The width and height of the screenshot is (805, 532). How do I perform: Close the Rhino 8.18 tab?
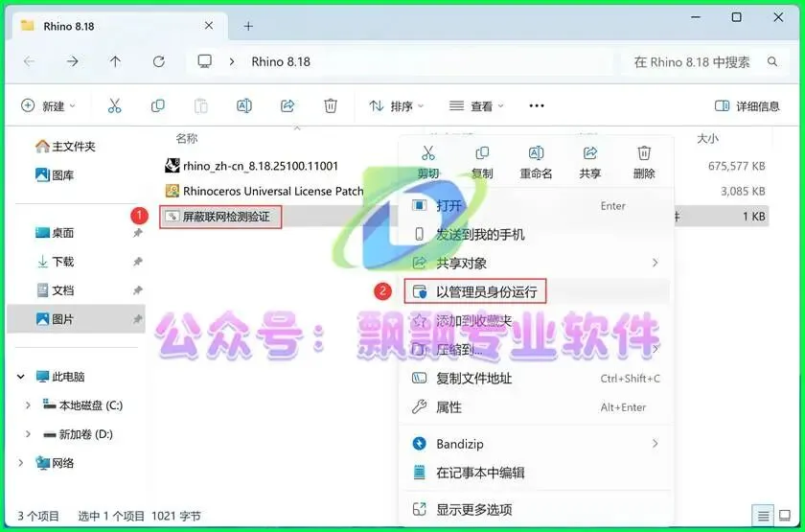(x=209, y=26)
